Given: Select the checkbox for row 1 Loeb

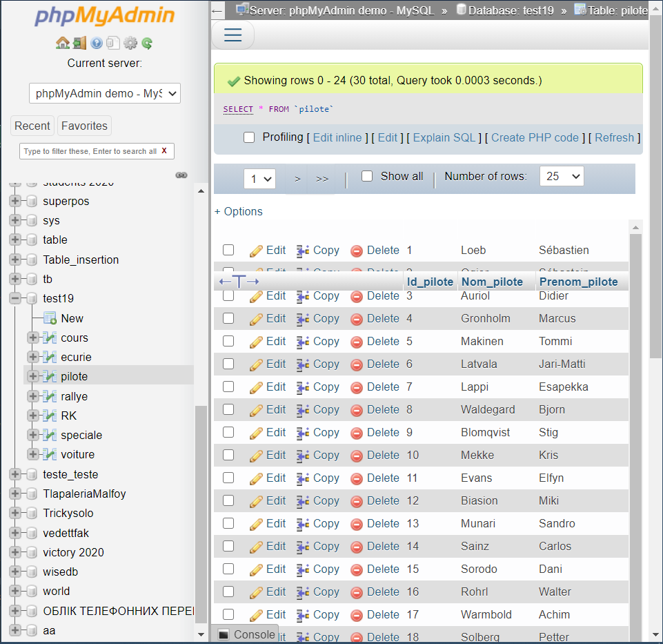Looking at the screenshot, I should pyautogui.click(x=228, y=250).
